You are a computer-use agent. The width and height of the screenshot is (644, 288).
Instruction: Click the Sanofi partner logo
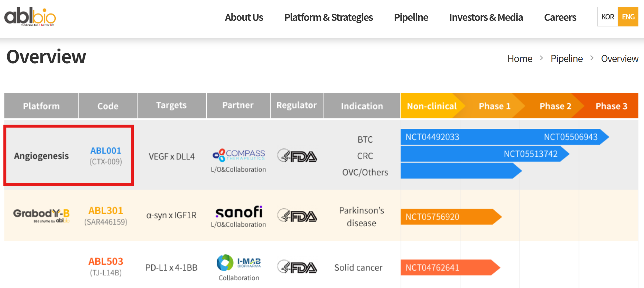[x=239, y=212]
